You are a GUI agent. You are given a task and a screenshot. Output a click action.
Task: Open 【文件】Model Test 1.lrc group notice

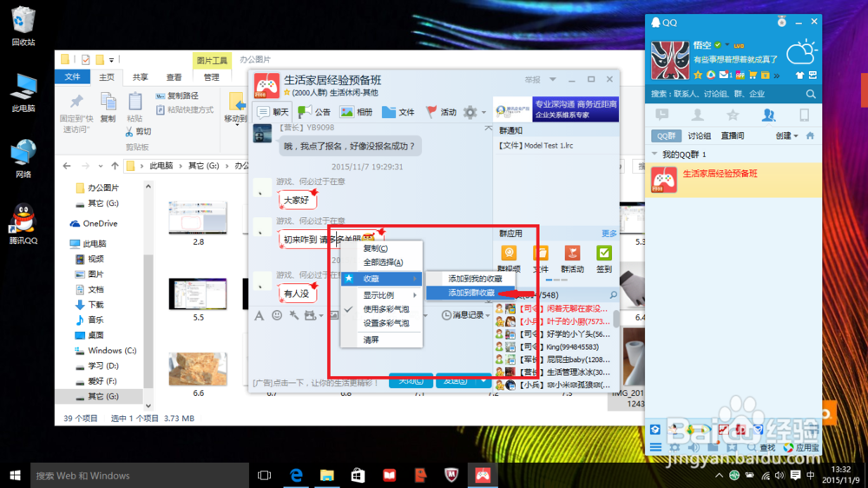point(536,146)
